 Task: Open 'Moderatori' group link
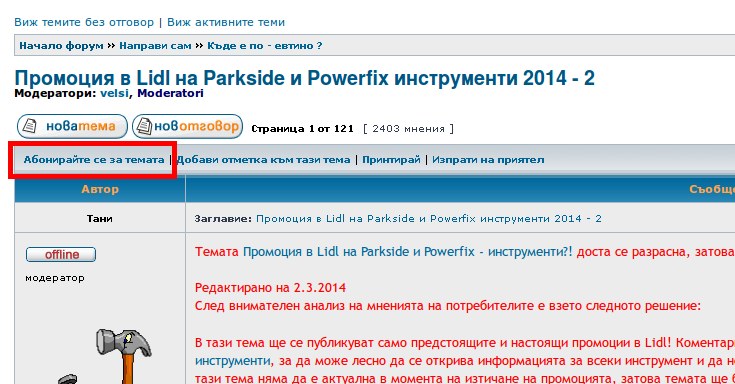pyautogui.click(x=170, y=93)
